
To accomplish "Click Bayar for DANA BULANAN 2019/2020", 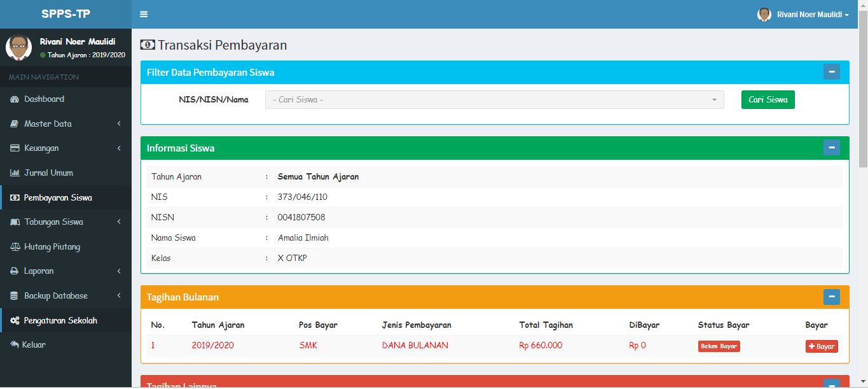I will pyautogui.click(x=821, y=346).
